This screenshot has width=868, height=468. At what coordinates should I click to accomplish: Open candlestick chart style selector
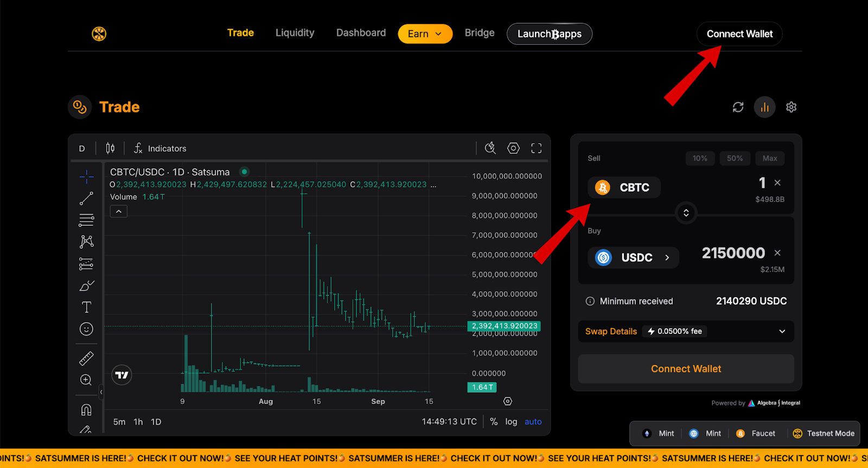(x=110, y=148)
